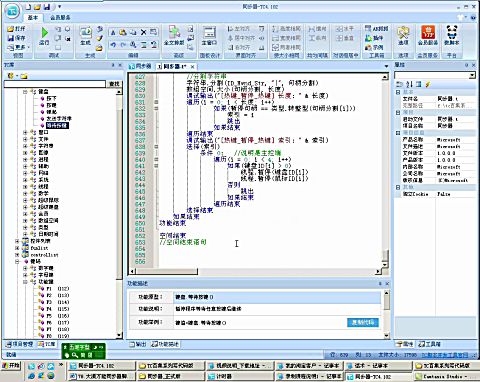This screenshot has height=382, width=480.
Task: Expand the 字符串 node in library tree
Action: click(x=25, y=146)
